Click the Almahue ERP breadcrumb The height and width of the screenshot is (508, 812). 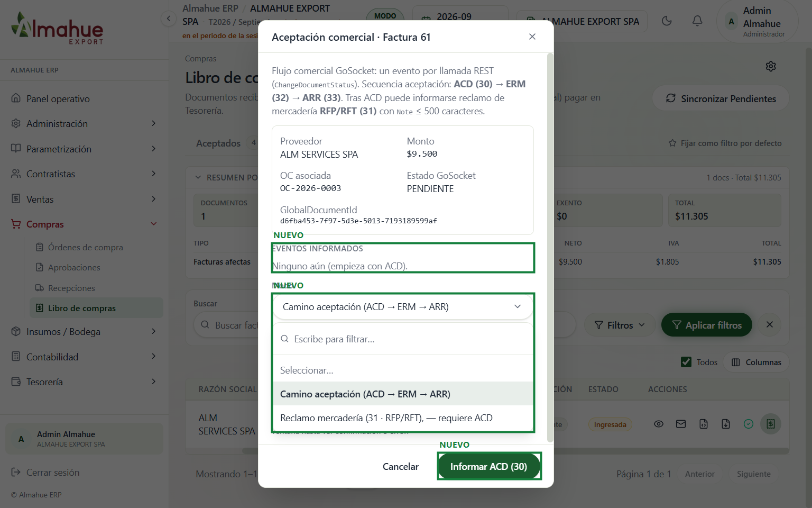click(x=210, y=8)
